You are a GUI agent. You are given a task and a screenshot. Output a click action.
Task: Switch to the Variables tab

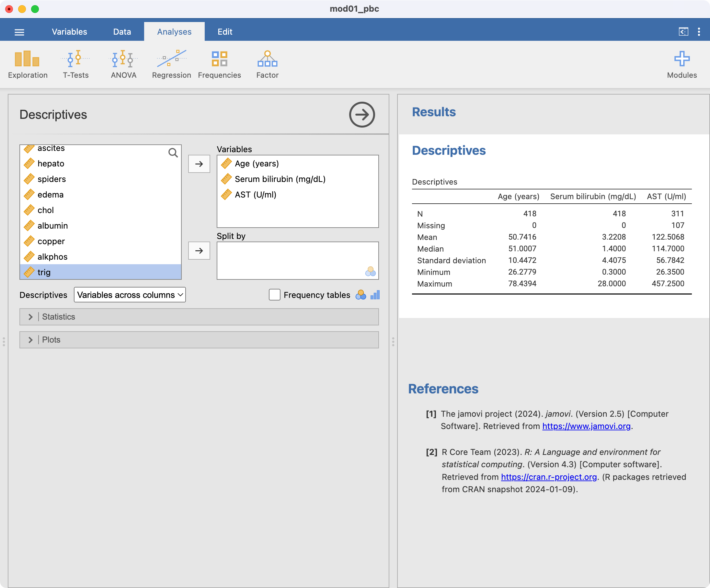[x=69, y=32]
